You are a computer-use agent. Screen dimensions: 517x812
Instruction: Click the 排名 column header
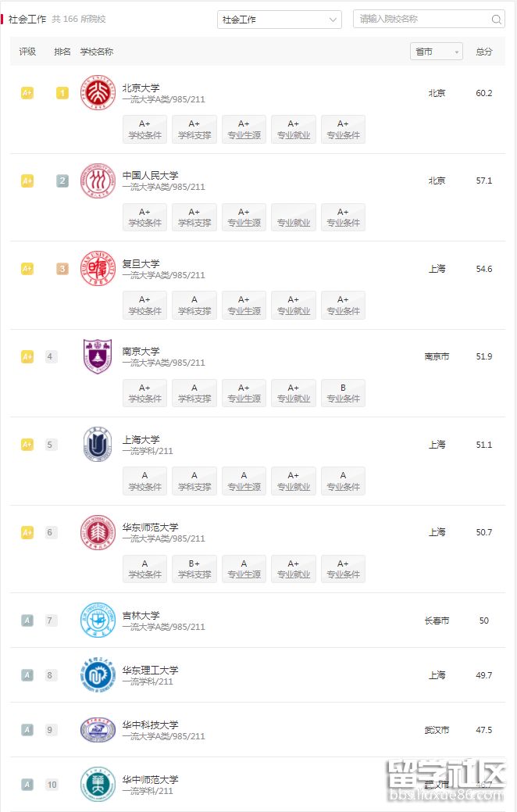pos(62,52)
